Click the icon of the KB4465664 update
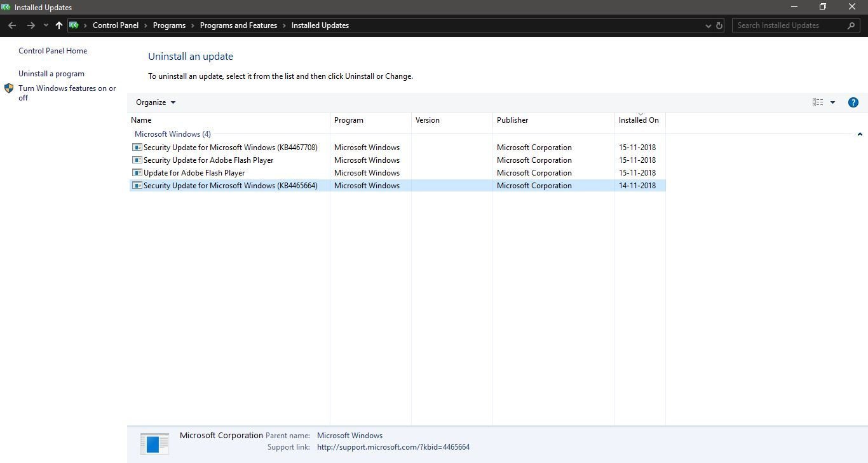Image resolution: width=868 pixels, height=463 pixels. (x=137, y=186)
